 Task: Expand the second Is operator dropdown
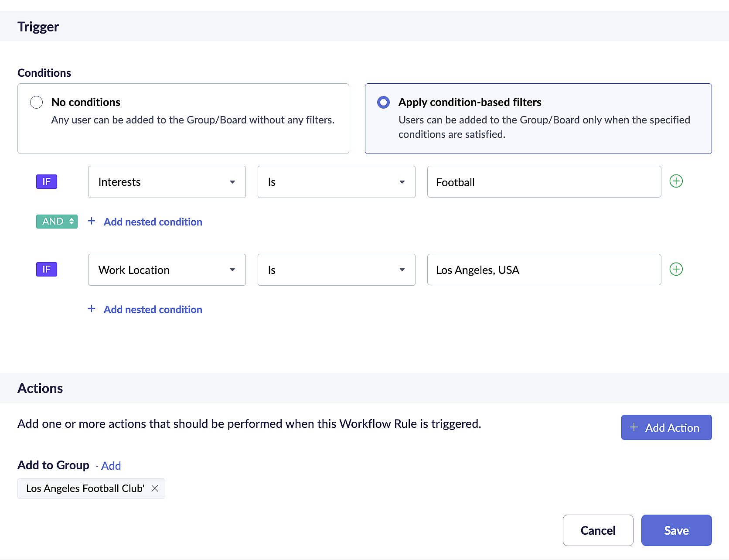[x=336, y=270]
